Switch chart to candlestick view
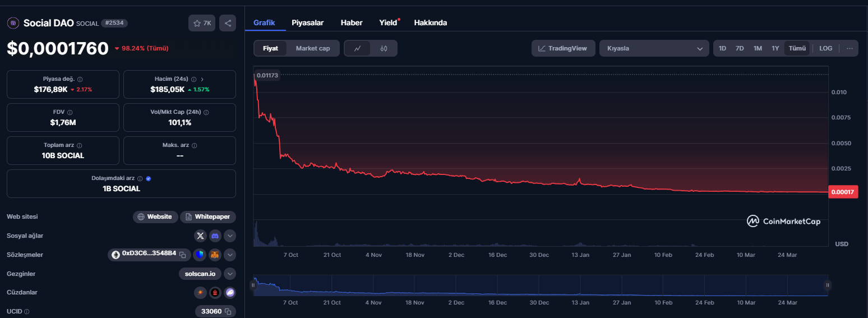Image resolution: width=868 pixels, height=318 pixels. pos(384,48)
